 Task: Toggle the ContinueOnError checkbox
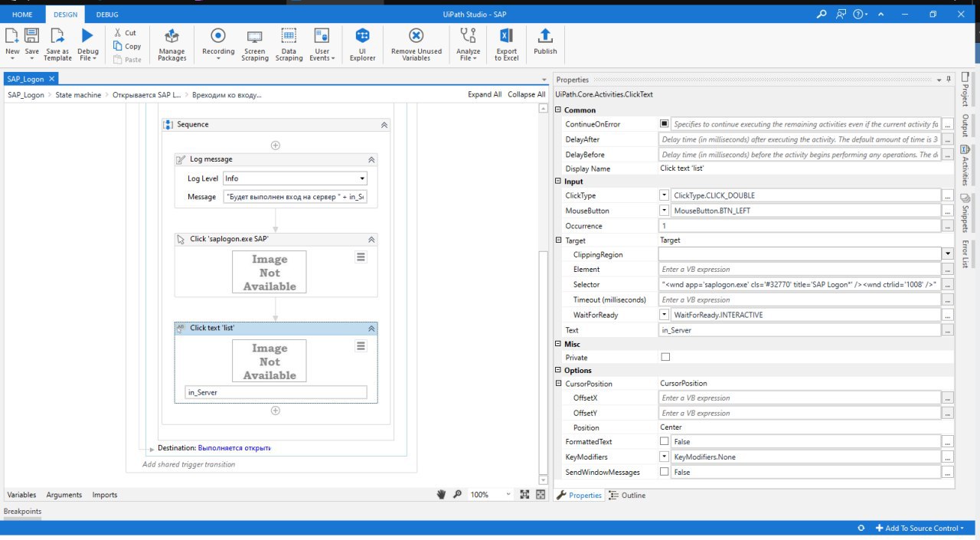click(664, 123)
